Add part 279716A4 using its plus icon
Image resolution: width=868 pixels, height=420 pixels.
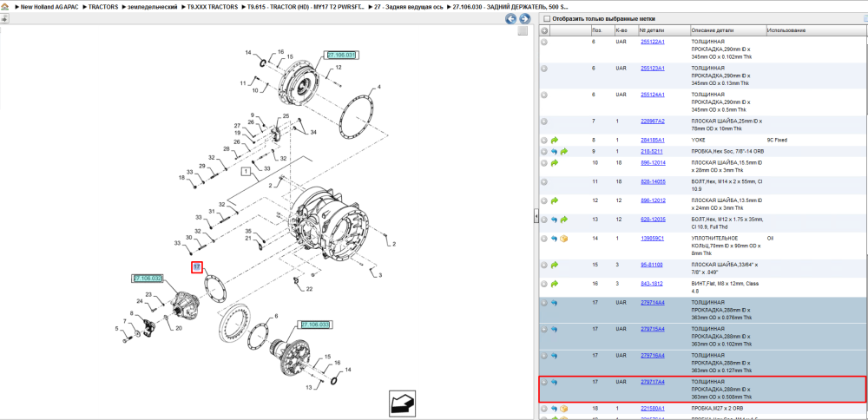tap(544, 356)
